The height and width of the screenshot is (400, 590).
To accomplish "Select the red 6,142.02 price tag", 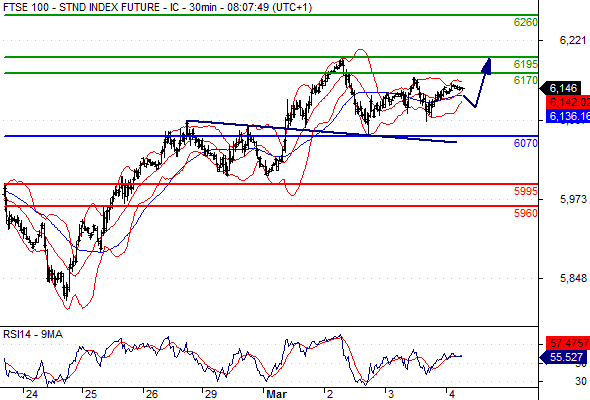I will tap(568, 102).
